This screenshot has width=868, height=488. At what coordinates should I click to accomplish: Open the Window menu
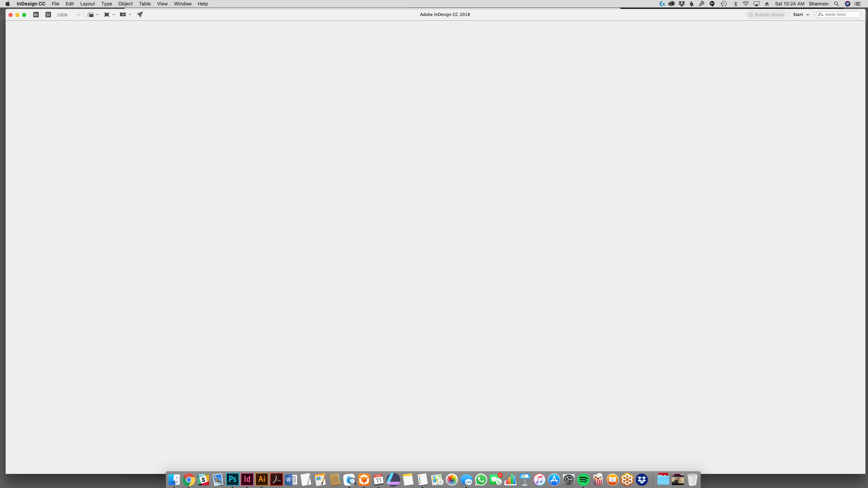(183, 4)
